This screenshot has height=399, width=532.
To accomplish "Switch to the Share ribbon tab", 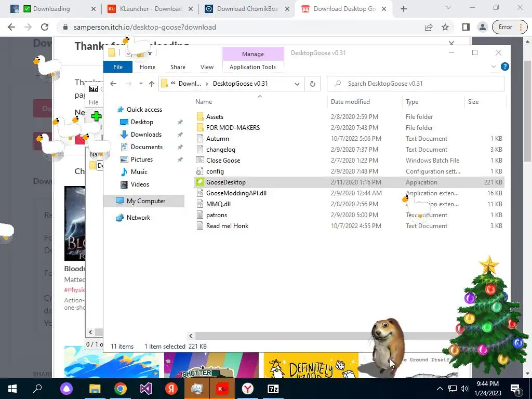I will [x=178, y=67].
